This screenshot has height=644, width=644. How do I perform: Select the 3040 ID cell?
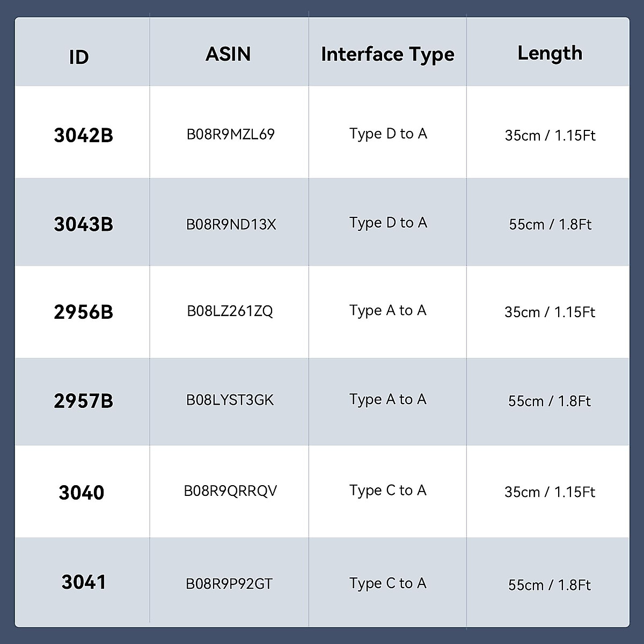coord(82,493)
